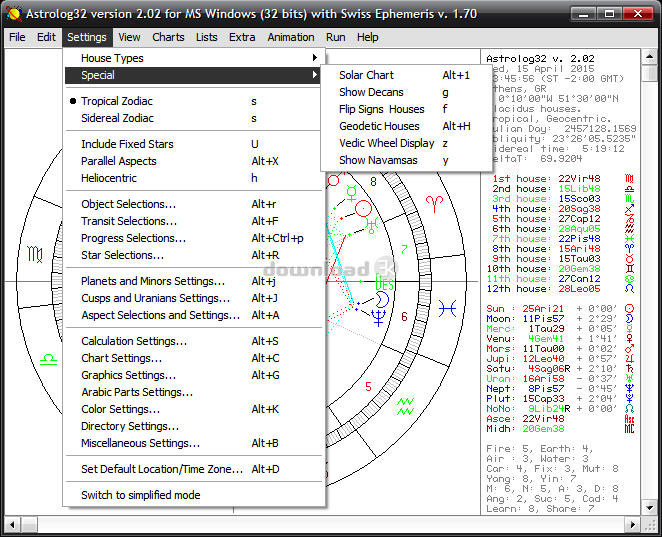This screenshot has height=537, width=662.
Task: Open the Charts menu
Action: 168,37
